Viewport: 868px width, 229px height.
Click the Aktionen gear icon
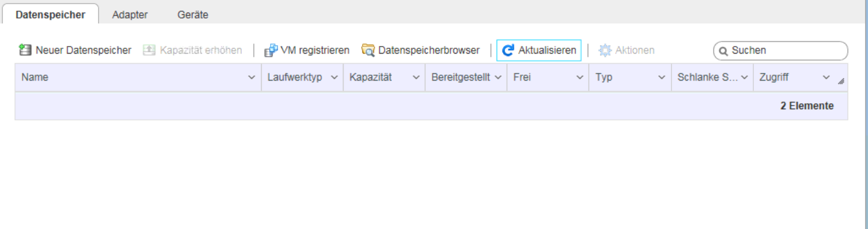[605, 51]
